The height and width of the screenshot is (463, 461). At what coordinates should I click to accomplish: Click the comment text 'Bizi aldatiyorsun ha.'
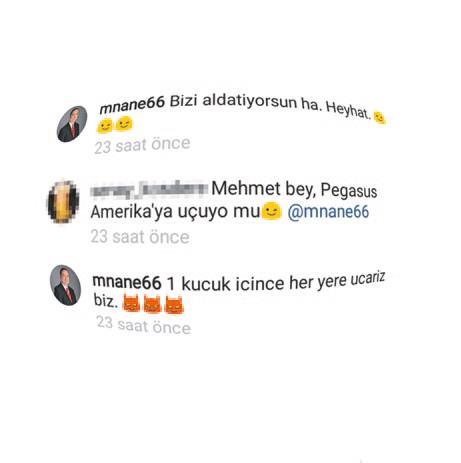coord(244,102)
